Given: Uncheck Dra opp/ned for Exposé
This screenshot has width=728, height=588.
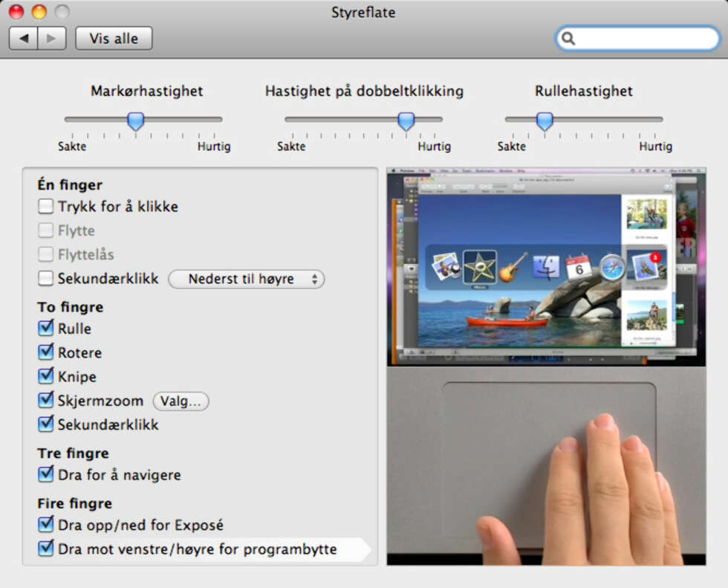Looking at the screenshot, I should click(x=45, y=524).
